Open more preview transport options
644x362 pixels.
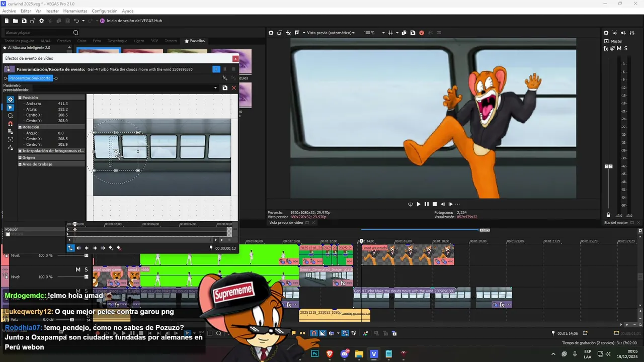tap(457, 204)
